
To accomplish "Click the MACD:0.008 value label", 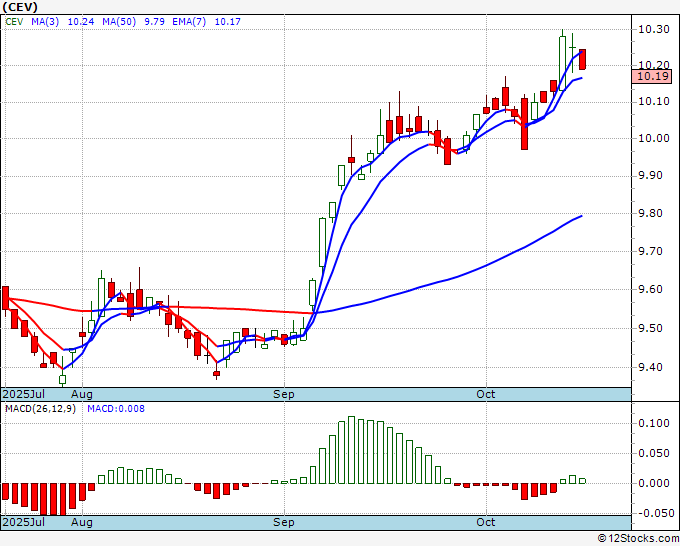I will tap(116, 409).
